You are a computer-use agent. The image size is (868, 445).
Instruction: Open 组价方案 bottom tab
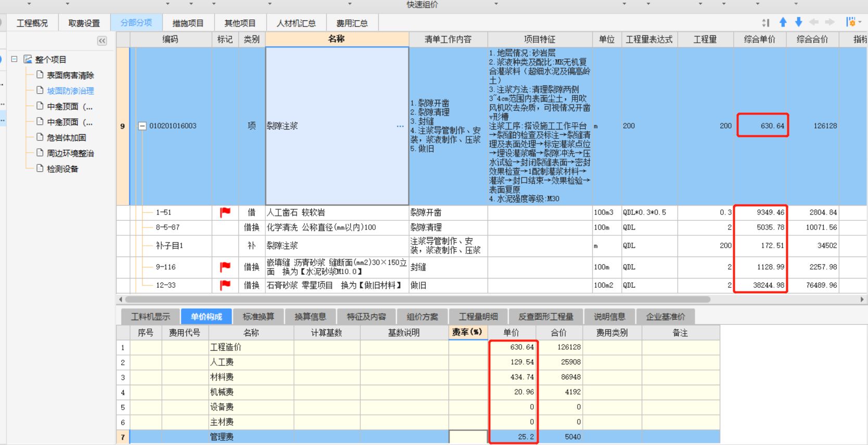point(422,316)
